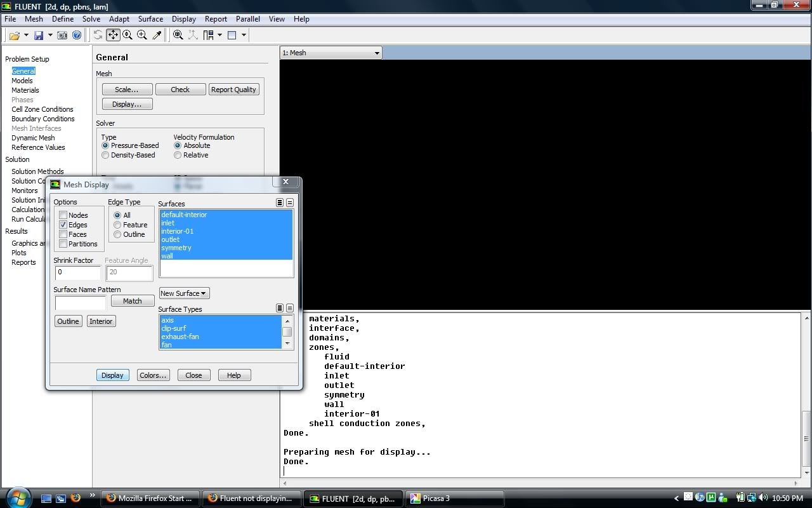Click the camera save-picture icon

pos(63,36)
